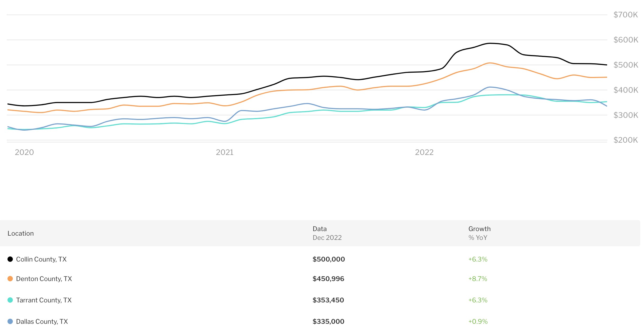The width and height of the screenshot is (644, 335).
Task: Click the Growth % YoY column header
Action: 479,233
